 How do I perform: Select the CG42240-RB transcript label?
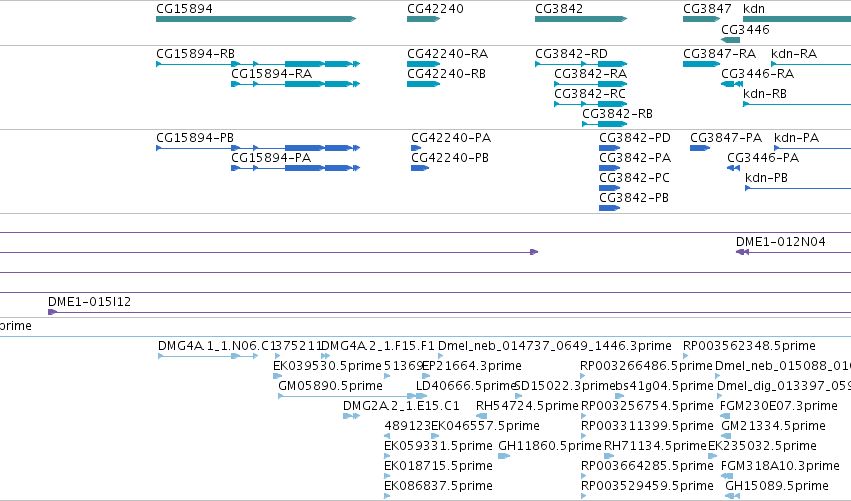[447, 74]
